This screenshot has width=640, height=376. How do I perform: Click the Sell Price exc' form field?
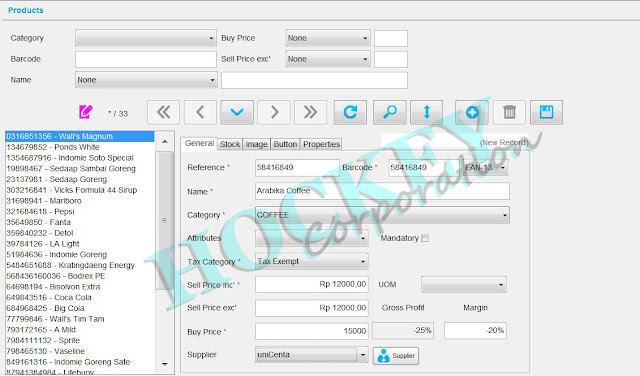(311, 308)
